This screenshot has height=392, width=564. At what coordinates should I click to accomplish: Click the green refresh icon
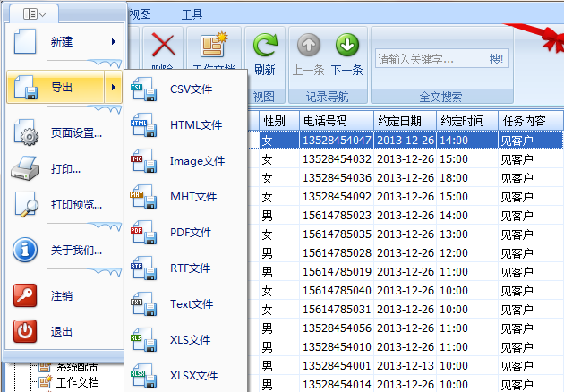(x=265, y=47)
